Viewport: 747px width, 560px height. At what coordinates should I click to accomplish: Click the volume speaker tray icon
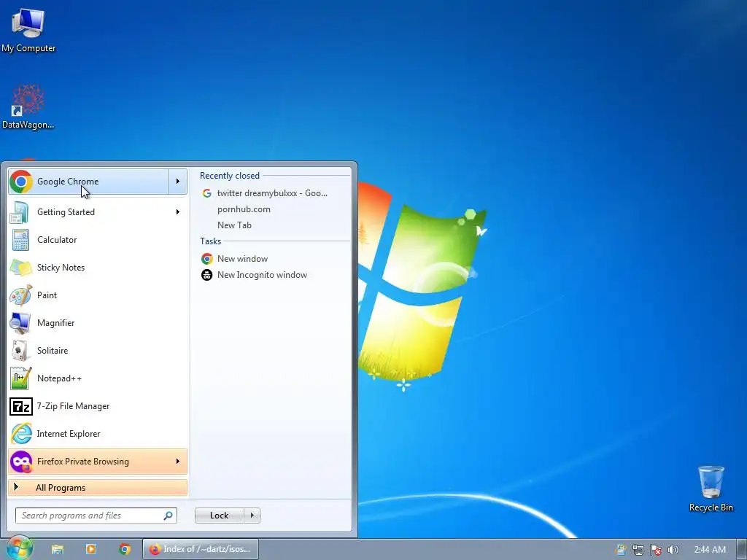[673, 550]
